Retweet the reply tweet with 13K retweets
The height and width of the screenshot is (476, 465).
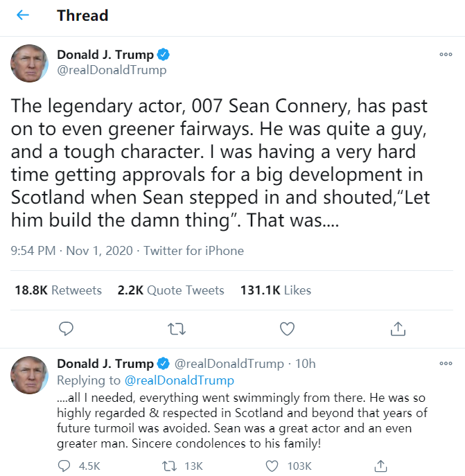pos(168,466)
